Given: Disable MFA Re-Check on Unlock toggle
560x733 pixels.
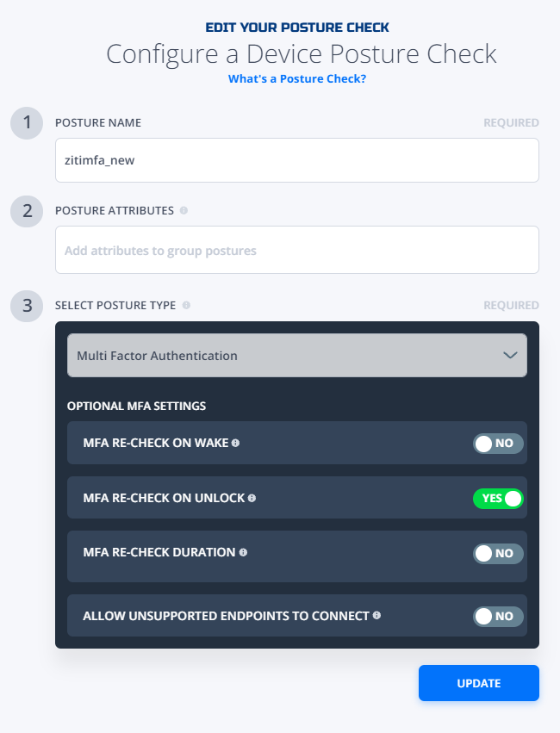Looking at the screenshot, I should [x=498, y=499].
